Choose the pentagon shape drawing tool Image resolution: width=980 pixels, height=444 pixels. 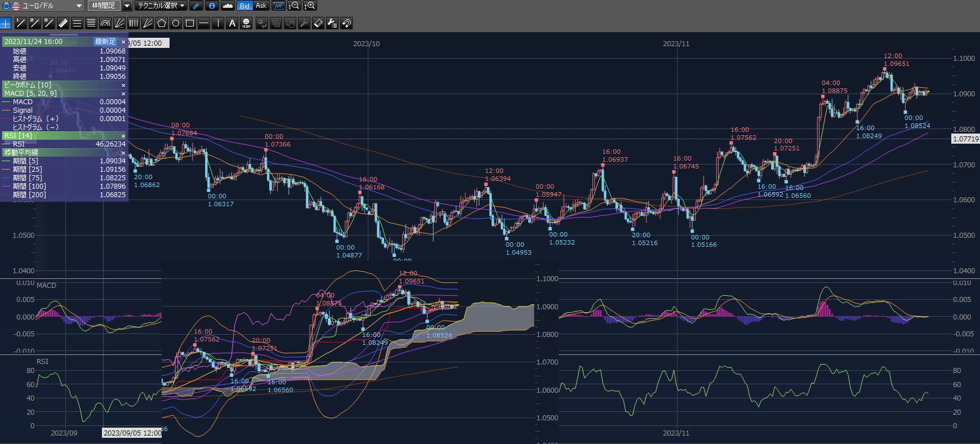click(x=162, y=23)
